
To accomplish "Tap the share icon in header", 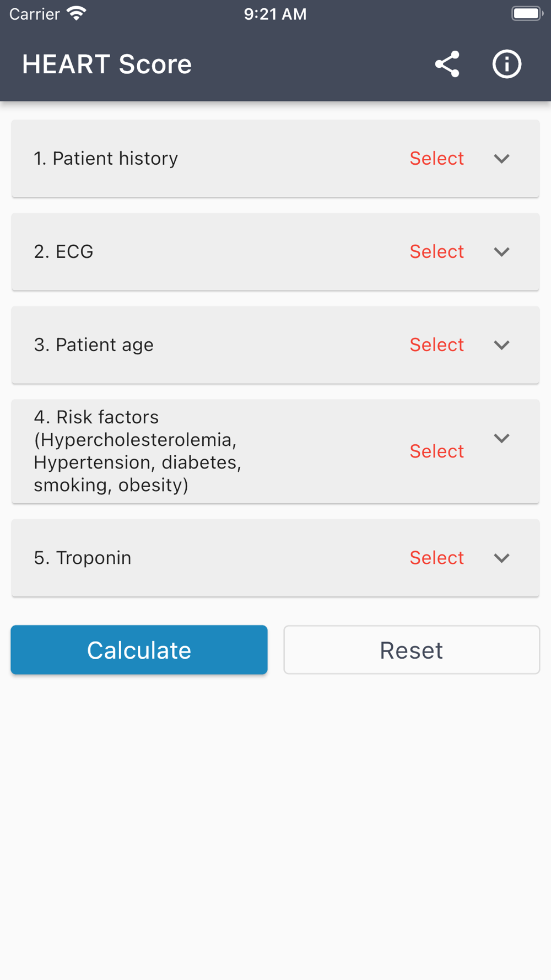I will click(x=447, y=64).
